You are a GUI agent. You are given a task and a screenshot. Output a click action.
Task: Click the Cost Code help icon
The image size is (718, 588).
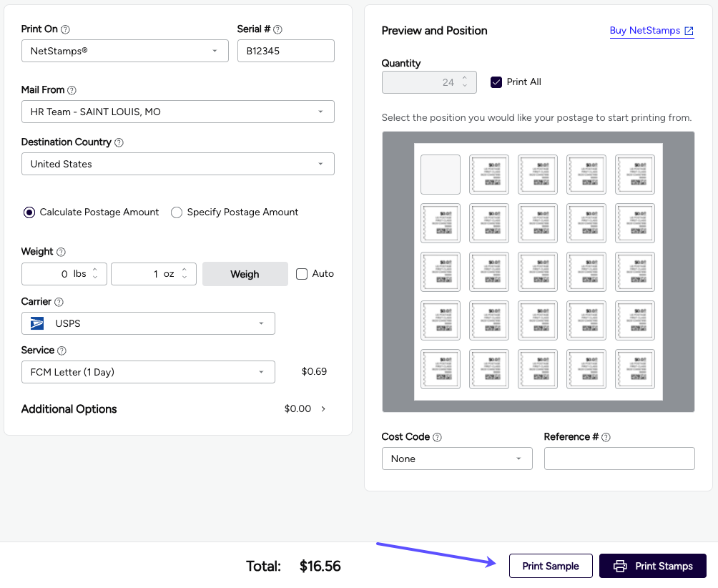click(437, 438)
